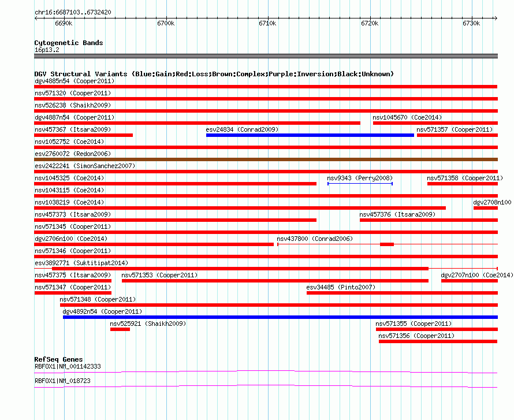This screenshot has width=514, height=420.
Task: Select nsv457367 (Itsara2009) variant
Action: 73,129
